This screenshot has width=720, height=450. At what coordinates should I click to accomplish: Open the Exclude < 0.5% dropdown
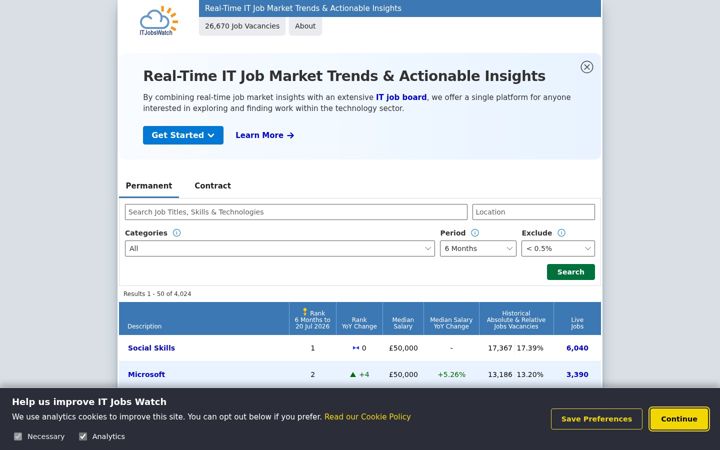558,248
